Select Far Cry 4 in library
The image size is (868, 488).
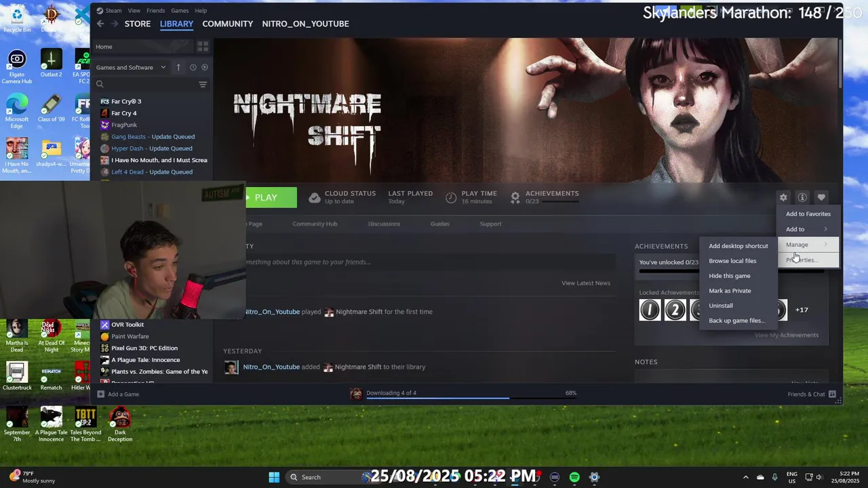[124, 113]
